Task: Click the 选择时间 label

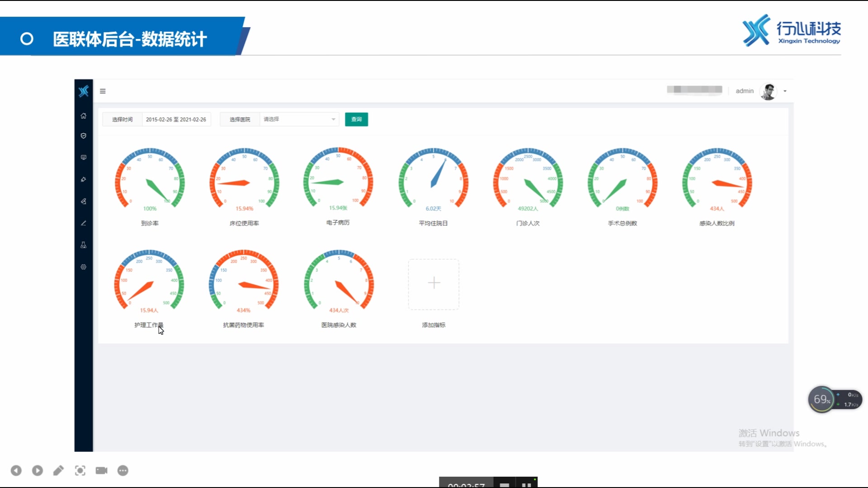Action: (123, 119)
